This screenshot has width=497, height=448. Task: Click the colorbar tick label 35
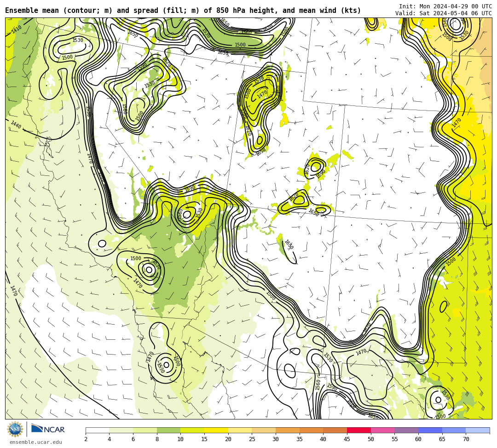[300, 439]
